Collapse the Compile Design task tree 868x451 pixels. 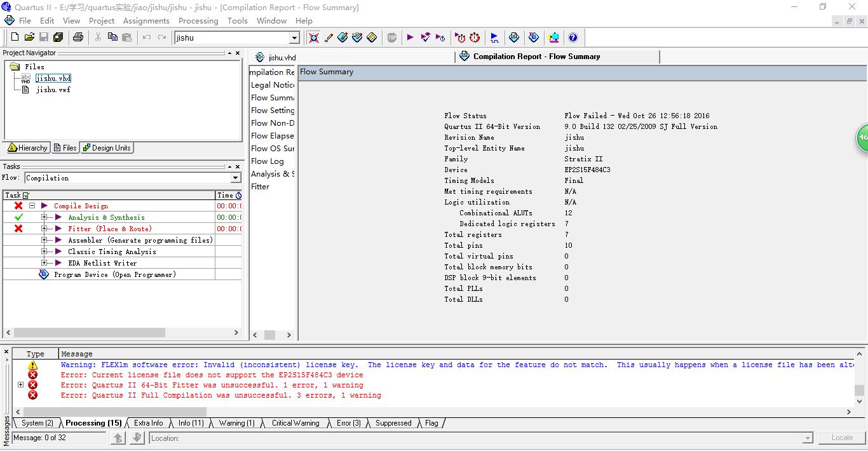click(x=32, y=206)
